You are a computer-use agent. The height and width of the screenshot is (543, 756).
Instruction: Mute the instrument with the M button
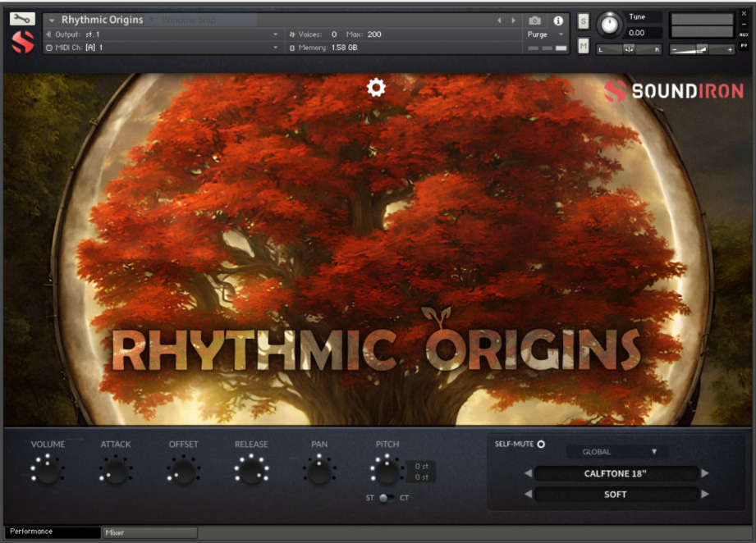[584, 47]
